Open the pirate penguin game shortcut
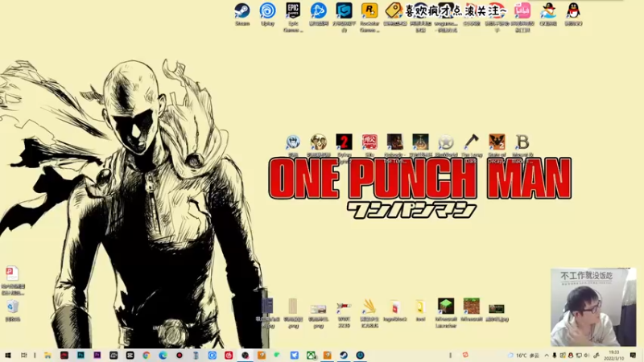Screen dimensions: 644x362 (x=548, y=14)
